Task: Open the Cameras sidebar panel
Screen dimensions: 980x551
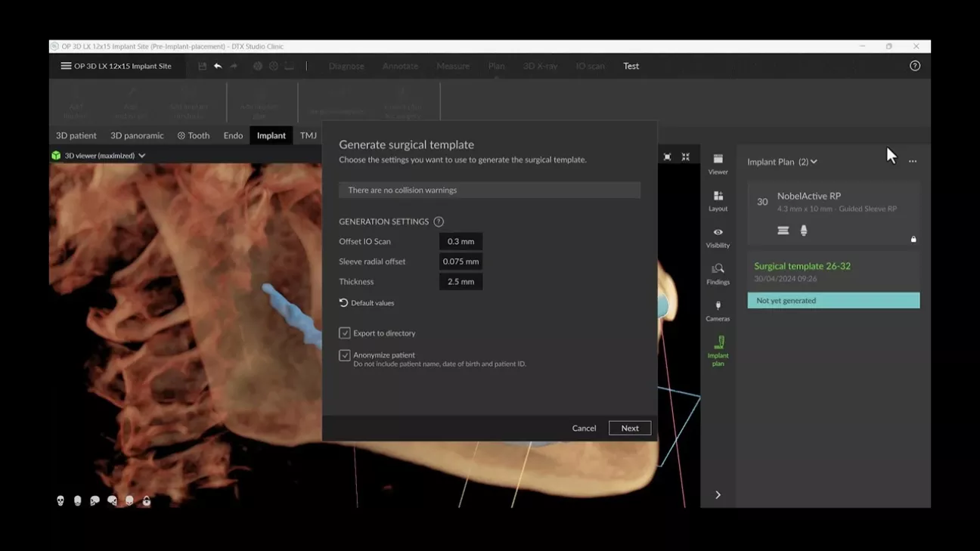Action: click(718, 311)
